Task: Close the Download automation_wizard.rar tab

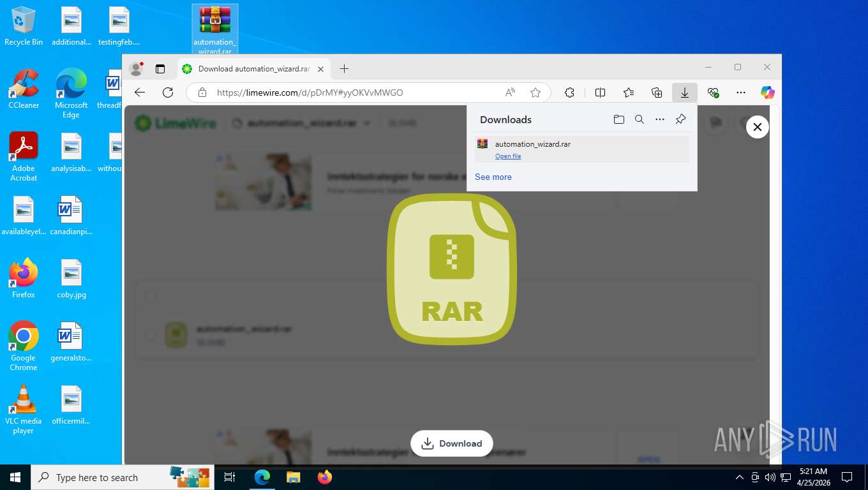Action: pos(321,69)
